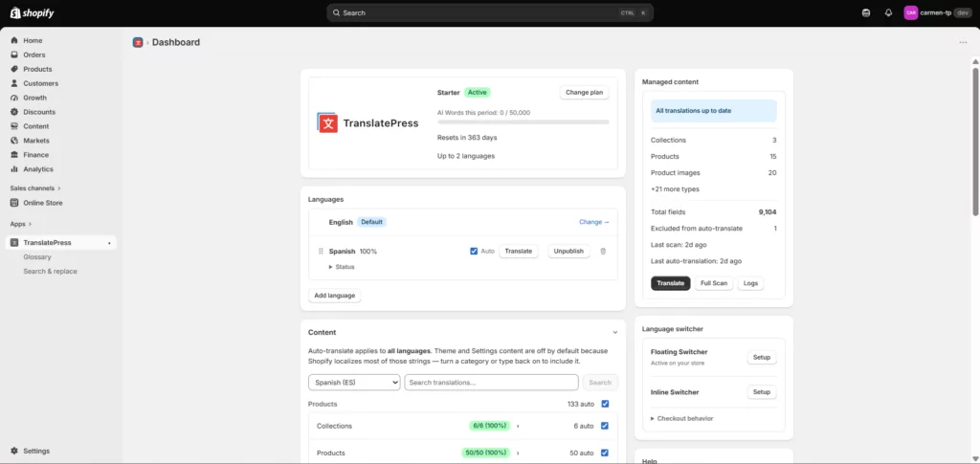The width and height of the screenshot is (980, 464).
Task: Go to Analytics in sidebar
Action: pyautogui.click(x=38, y=169)
